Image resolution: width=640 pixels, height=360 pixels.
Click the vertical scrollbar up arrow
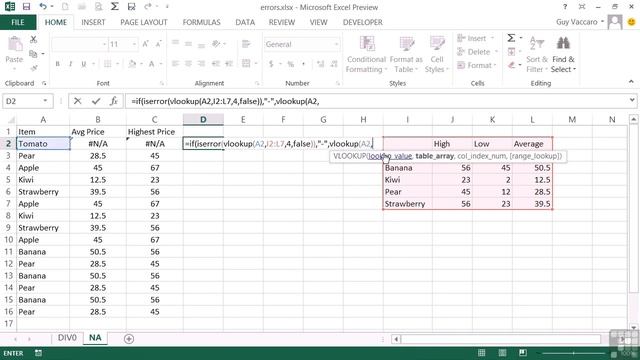[x=633, y=119]
